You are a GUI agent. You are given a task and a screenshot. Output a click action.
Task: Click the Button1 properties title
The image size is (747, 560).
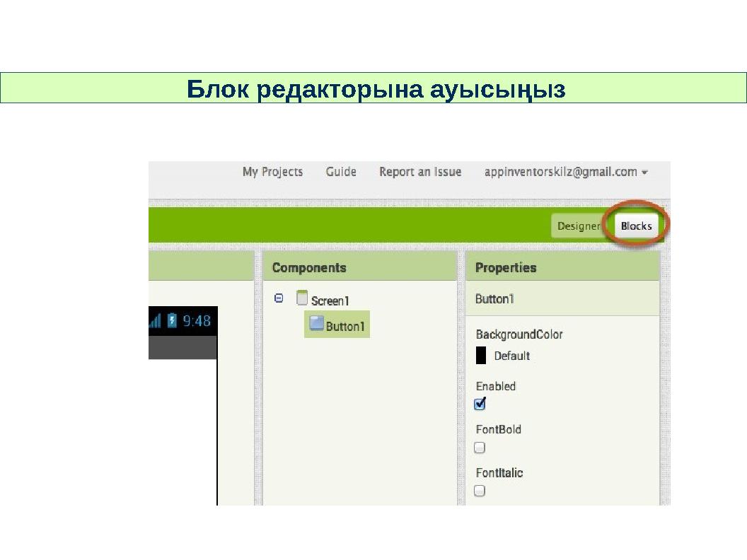[494, 299]
